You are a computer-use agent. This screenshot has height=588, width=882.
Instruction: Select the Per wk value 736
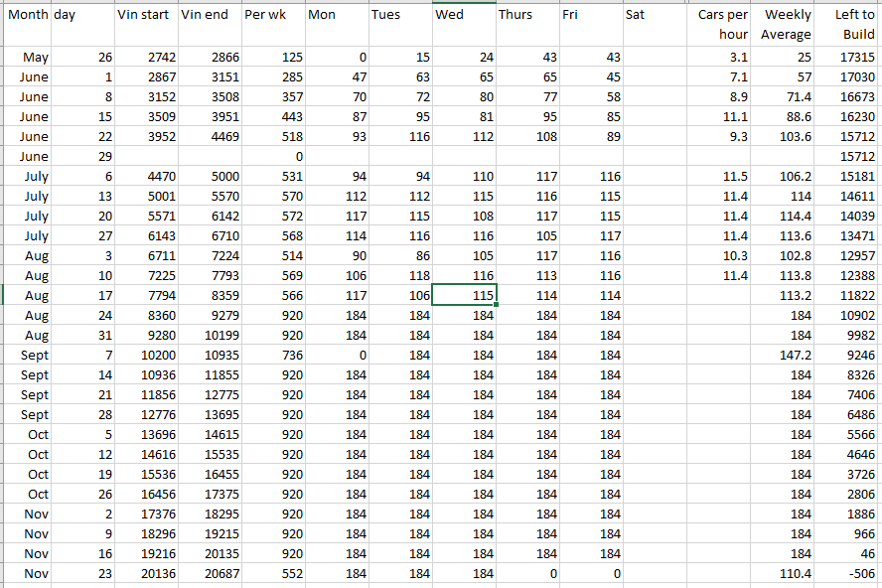(272, 355)
